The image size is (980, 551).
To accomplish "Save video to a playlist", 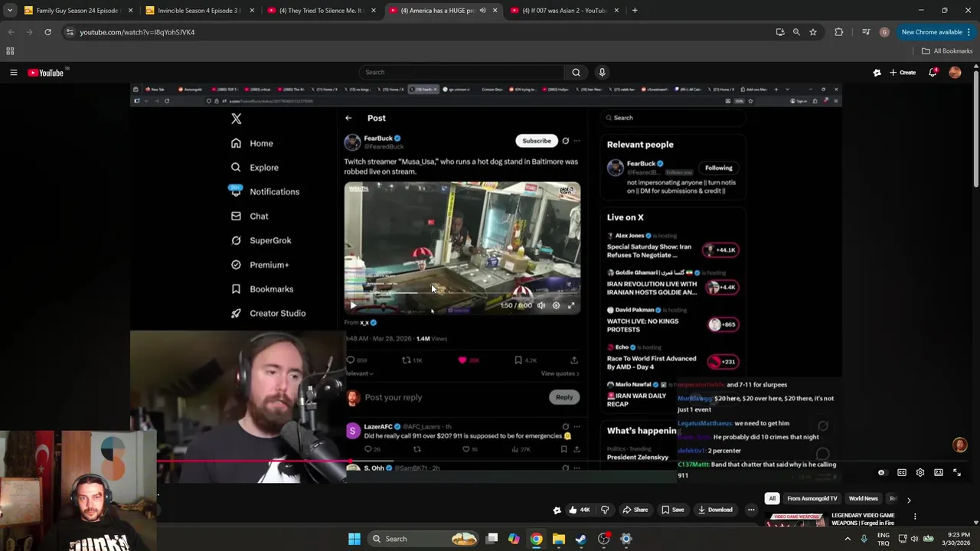I will tap(672, 510).
